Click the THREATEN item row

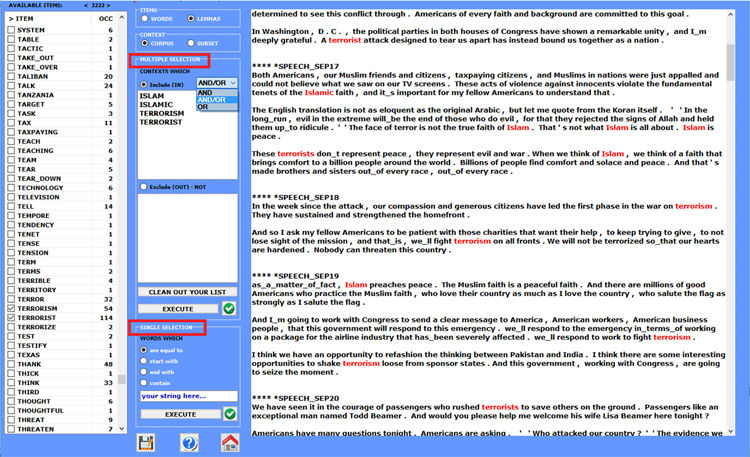(x=60, y=429)
